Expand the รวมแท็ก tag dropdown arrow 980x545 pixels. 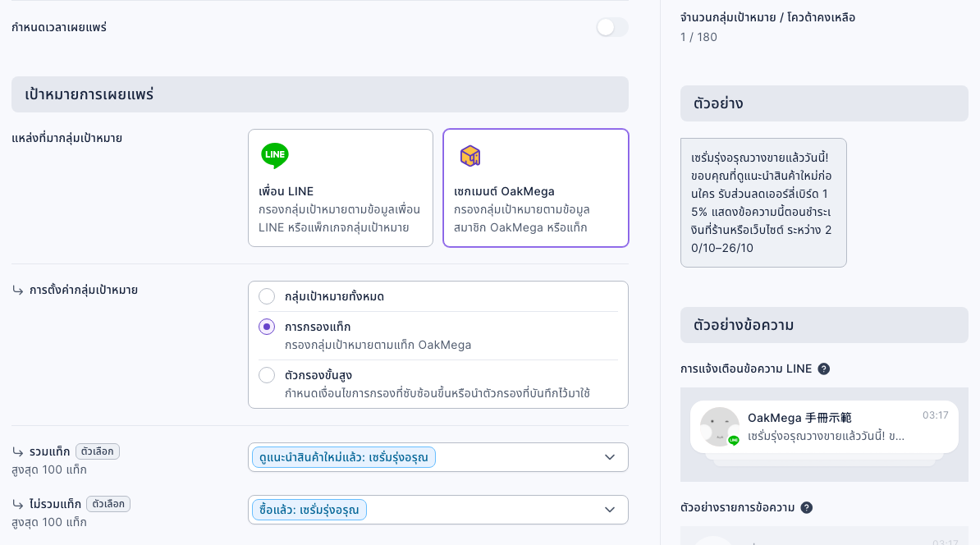[x=610, y=457]
